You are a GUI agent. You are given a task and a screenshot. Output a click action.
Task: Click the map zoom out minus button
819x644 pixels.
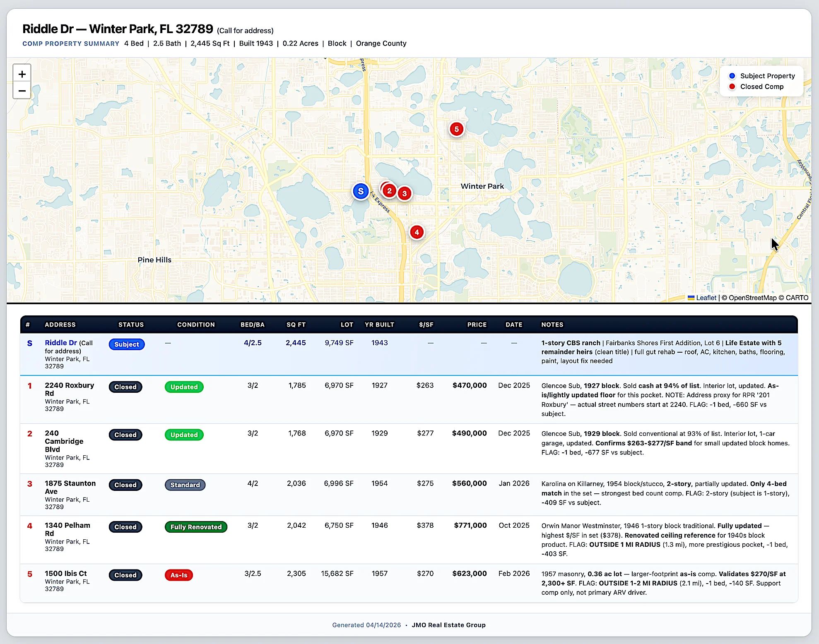pos(22,91)
